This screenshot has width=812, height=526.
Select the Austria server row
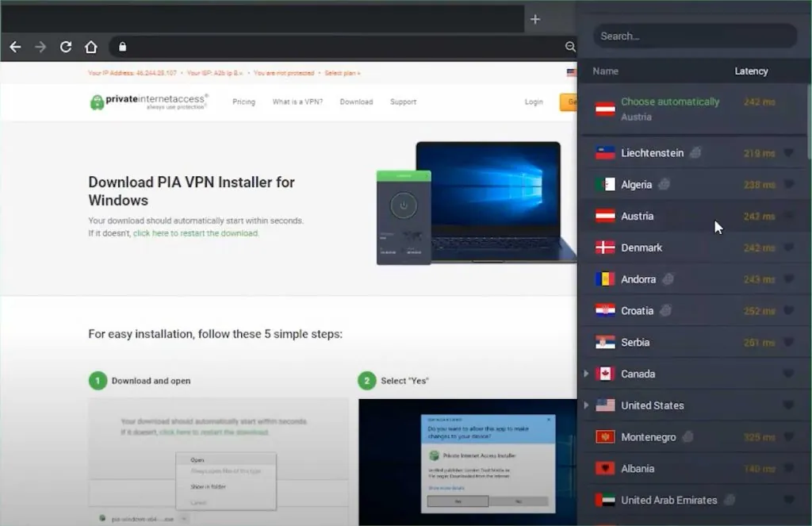click(x=694, y=216)
